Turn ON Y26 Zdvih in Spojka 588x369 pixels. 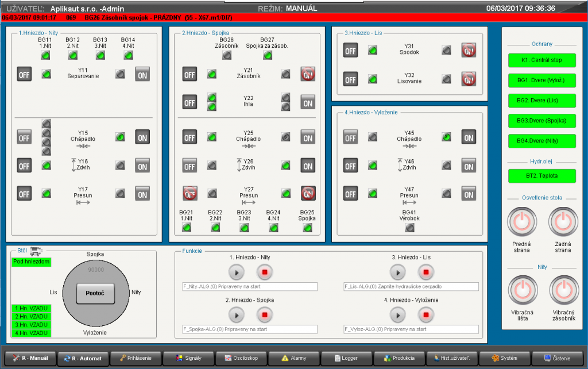point(308,166)
